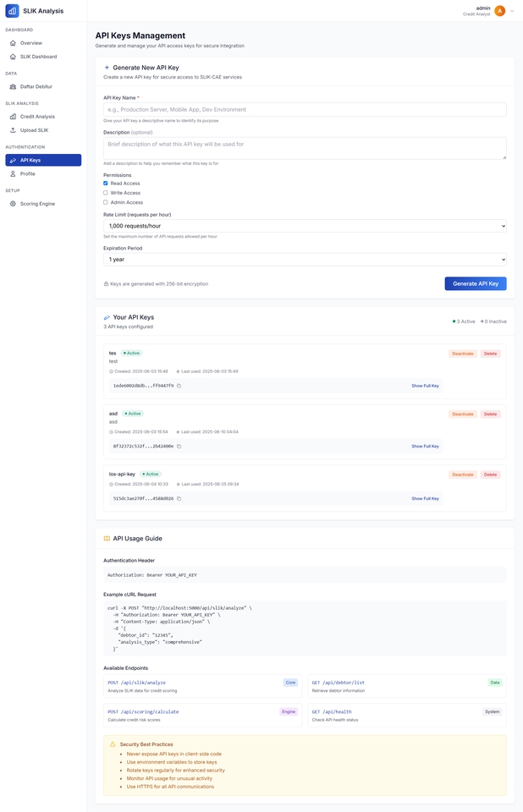Copy the 8f32372c532f key value
The image size is (523, 812).
point(179,447)
